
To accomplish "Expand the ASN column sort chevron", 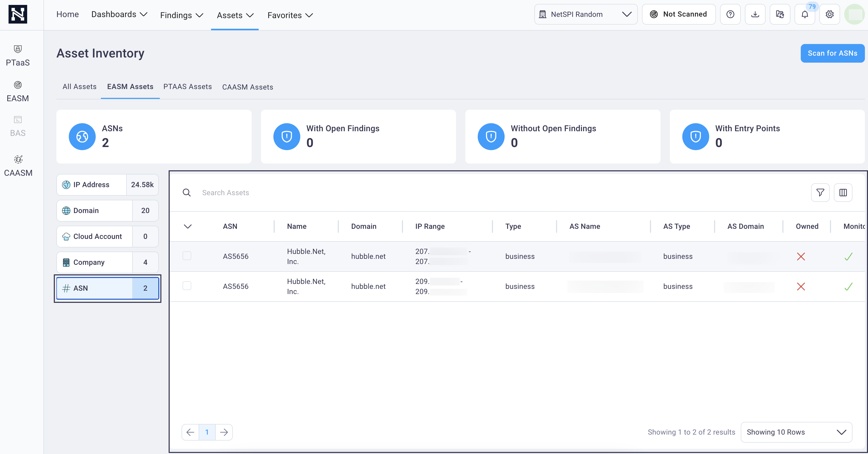I will click(x=188, y=226).
